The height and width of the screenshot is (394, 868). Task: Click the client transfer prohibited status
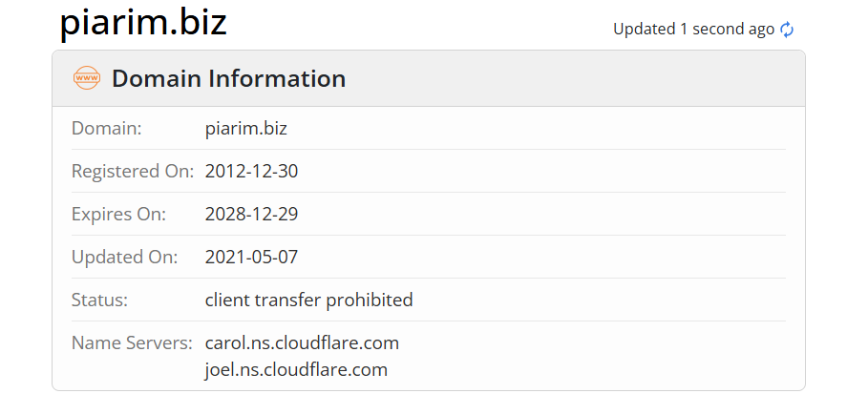click(x=308, y=300)
